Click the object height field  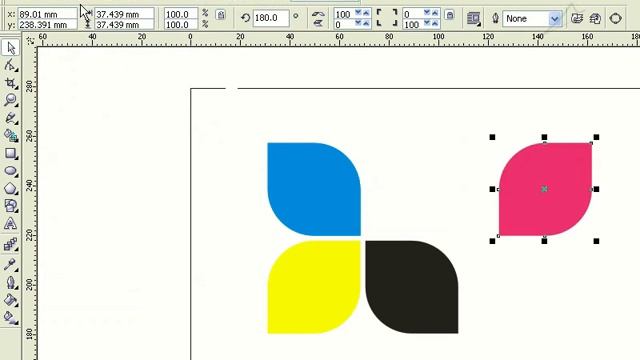click(x=124, y=24)
